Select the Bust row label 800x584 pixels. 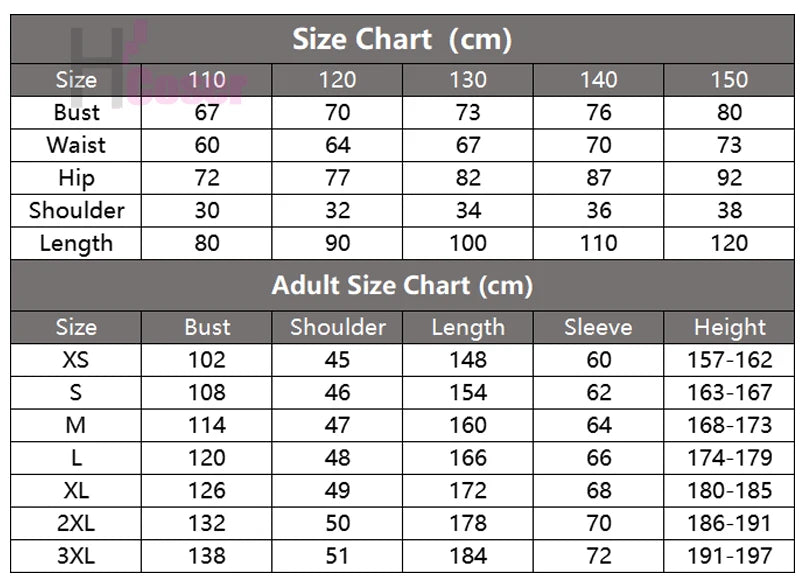[x=76, y=113]
